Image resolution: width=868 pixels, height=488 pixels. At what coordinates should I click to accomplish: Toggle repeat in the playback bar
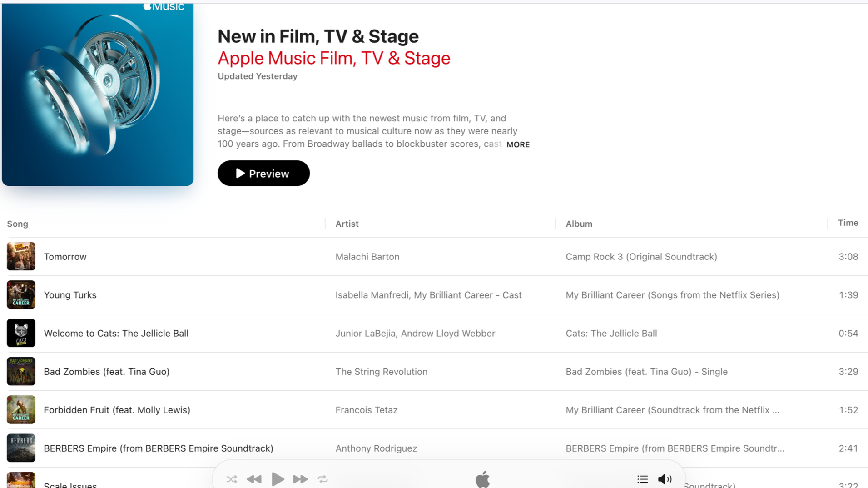[x=323, y=479]
